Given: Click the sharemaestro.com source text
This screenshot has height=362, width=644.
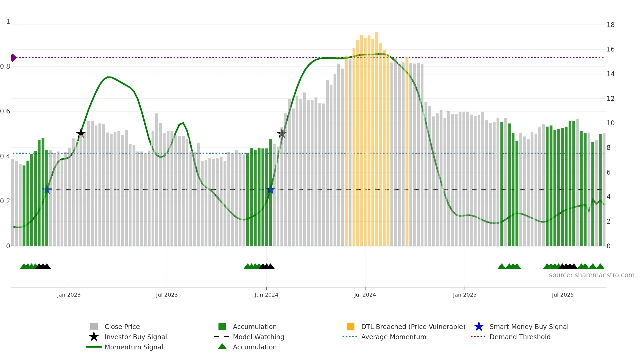Looking at the screenshot, I should point(591,275).
